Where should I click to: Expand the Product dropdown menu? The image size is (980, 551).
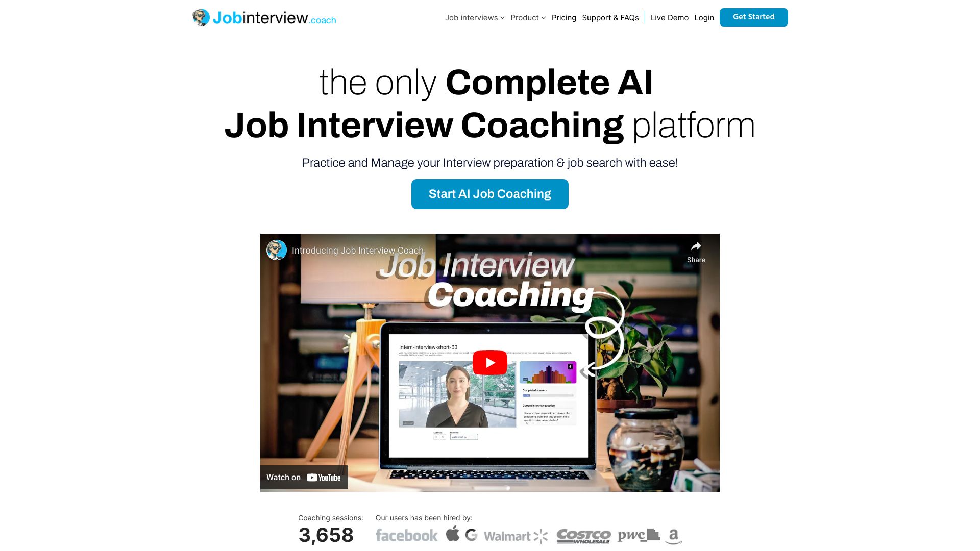527,17
